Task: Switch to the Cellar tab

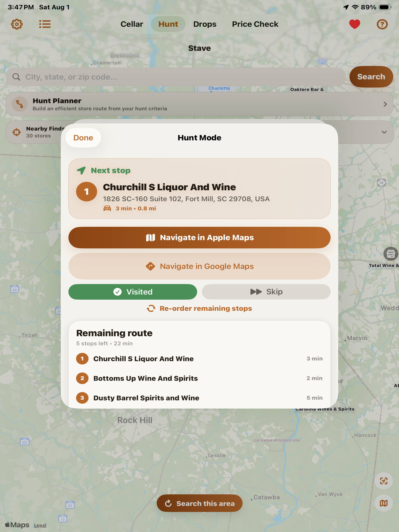Action: point(132,24)
